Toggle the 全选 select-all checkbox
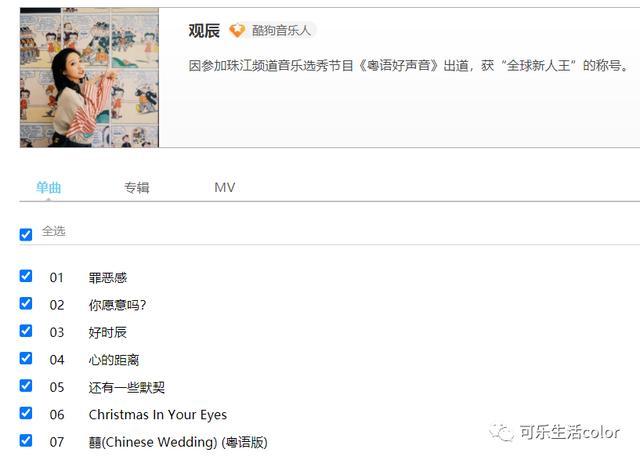 26,235
